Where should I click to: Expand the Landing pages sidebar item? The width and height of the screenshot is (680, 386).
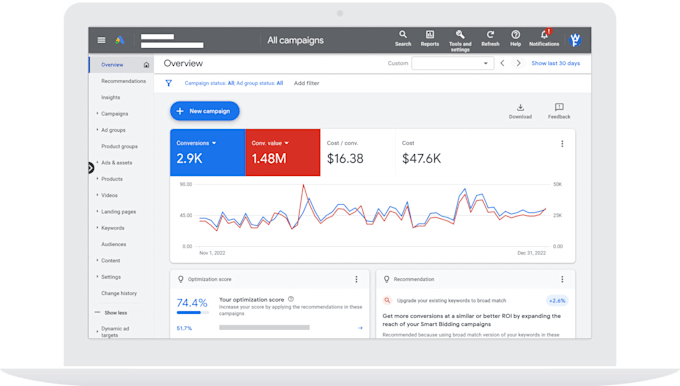[x=97, y=211]
